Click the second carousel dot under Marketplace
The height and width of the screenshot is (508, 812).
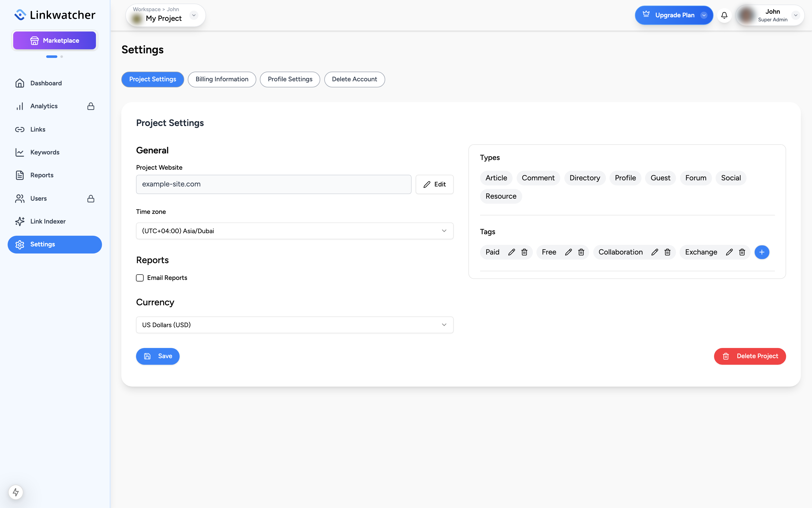coord(62,56)
